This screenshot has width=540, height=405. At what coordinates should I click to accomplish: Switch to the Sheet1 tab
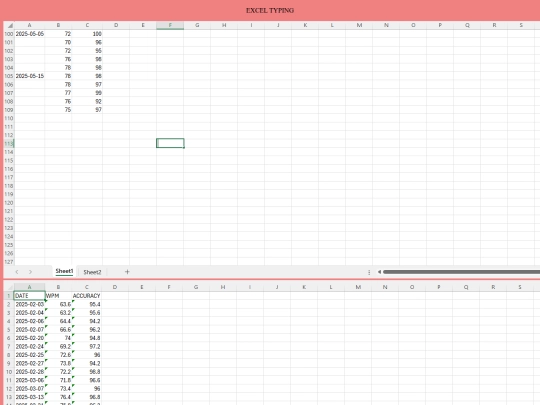(64, 271)
